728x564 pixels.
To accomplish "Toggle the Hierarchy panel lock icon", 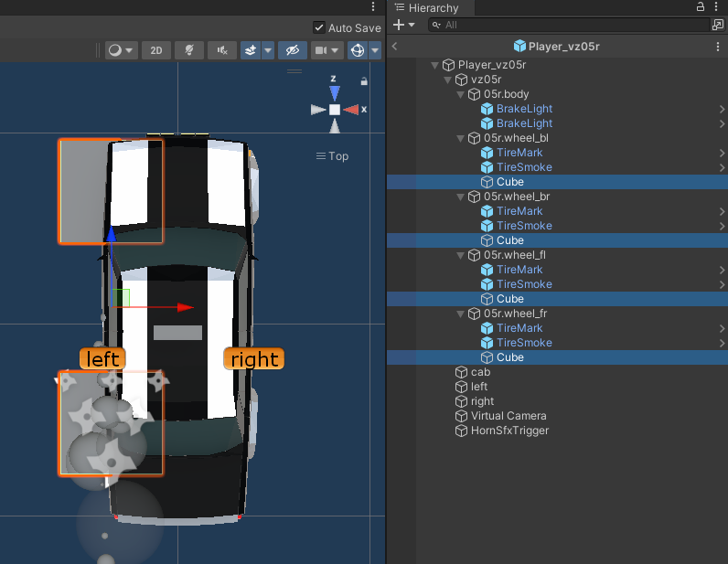I will click(x=701, y=6).
